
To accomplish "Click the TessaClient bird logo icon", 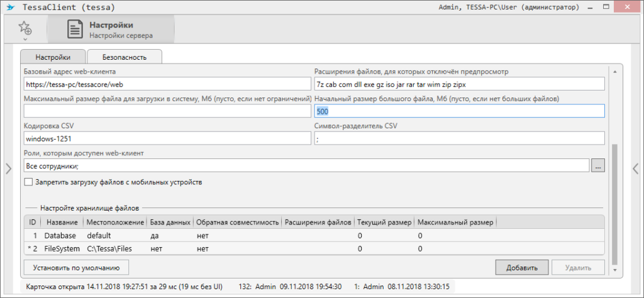I will [x=10, y=7].
